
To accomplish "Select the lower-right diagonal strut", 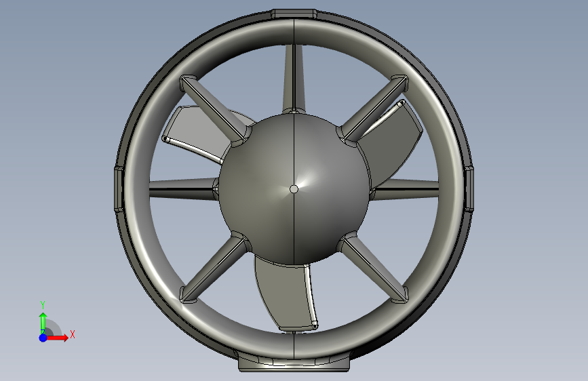I will 373,267.
